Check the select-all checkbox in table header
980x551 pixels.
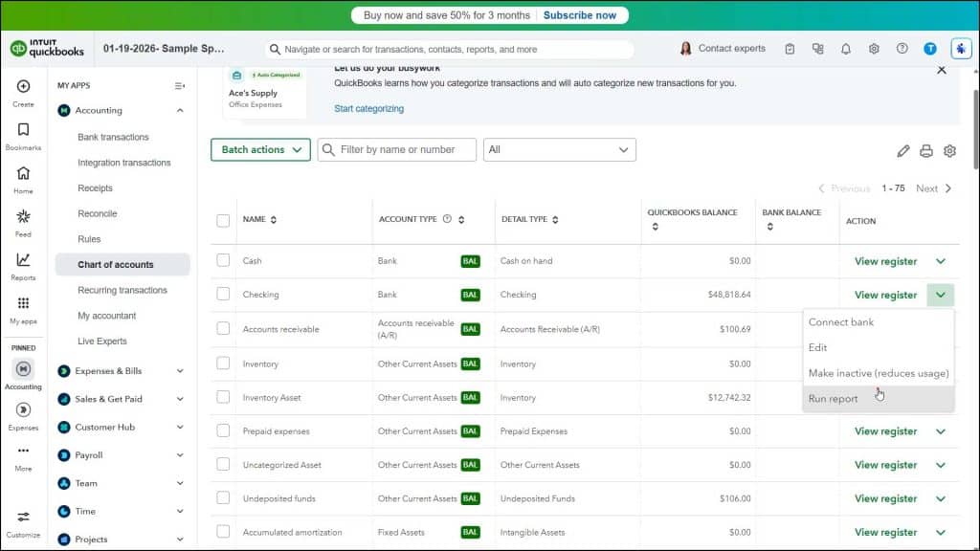click(223, 220)
